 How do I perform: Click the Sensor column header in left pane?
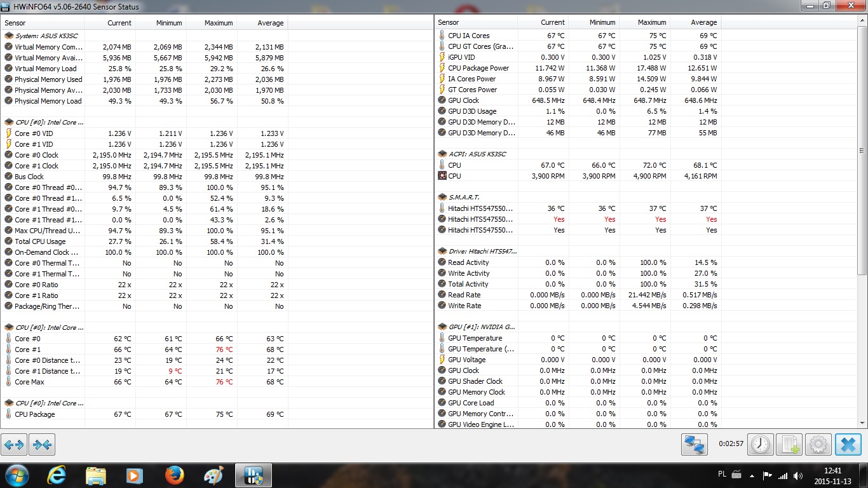click(43, 23)
